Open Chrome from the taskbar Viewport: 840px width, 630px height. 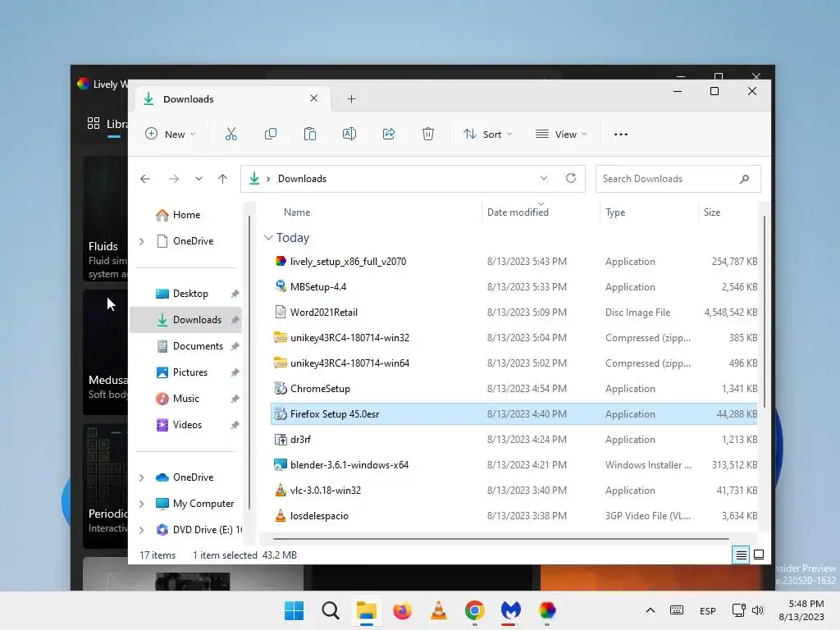point(475,610)
